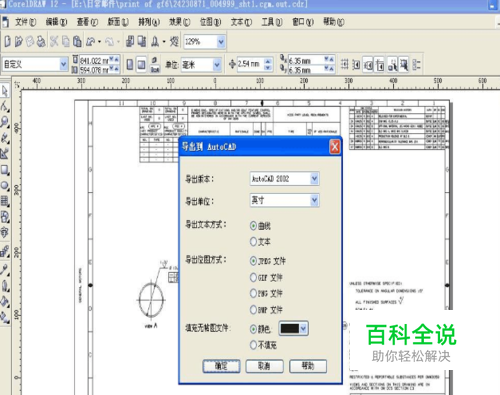Select 曲线 export text option
This screenshot has width=500, height=395.
click(x=254, y=226)
